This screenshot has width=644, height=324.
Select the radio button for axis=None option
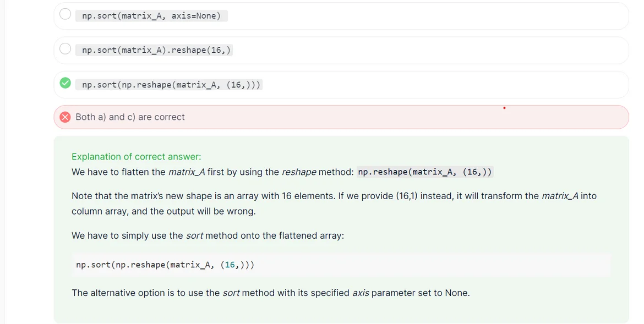[x=65, y=14]
